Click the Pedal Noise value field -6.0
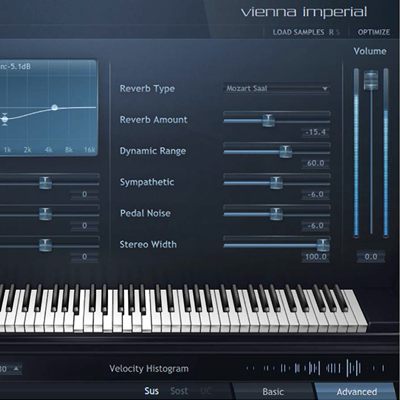 coord(315,226)
